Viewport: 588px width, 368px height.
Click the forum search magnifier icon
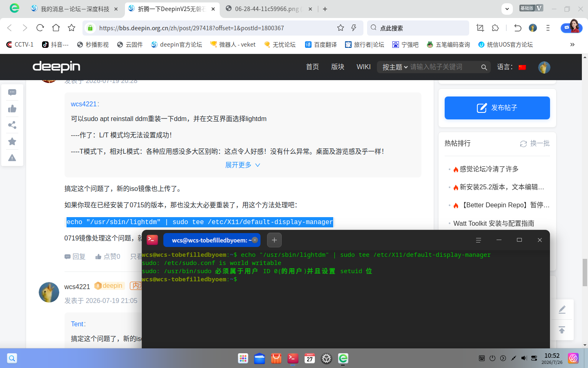point(484,67)
